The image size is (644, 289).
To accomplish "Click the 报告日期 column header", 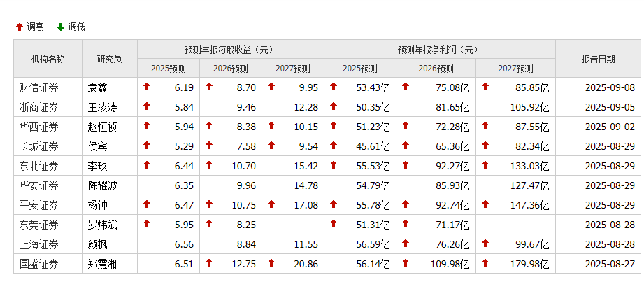I will click(x=598, y=59).
